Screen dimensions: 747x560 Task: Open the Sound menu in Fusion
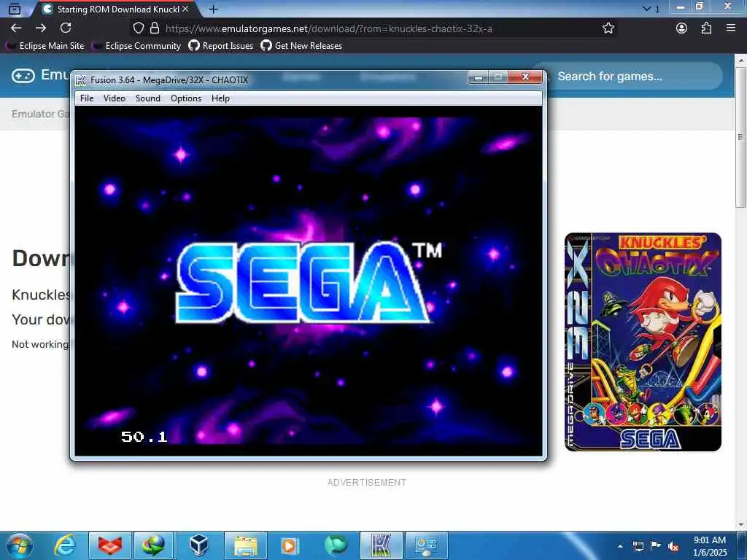pyautogui.click(x=147, y=98)
